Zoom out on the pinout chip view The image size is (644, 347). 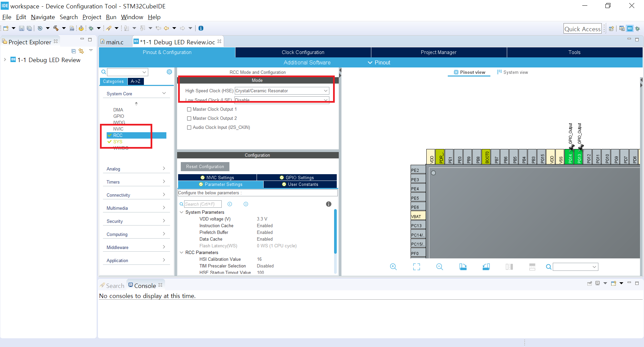click(x=440, y=267)
